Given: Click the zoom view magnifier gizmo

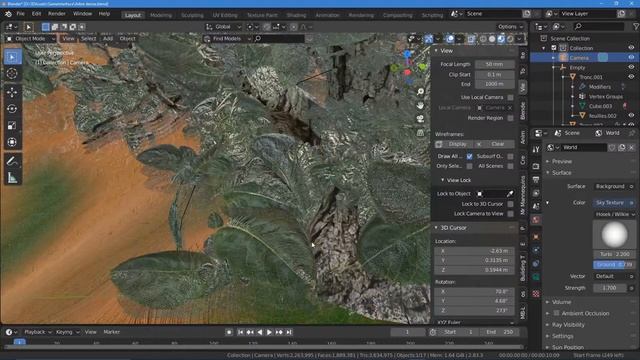Looking at the screenshot, I should (420, 92).
